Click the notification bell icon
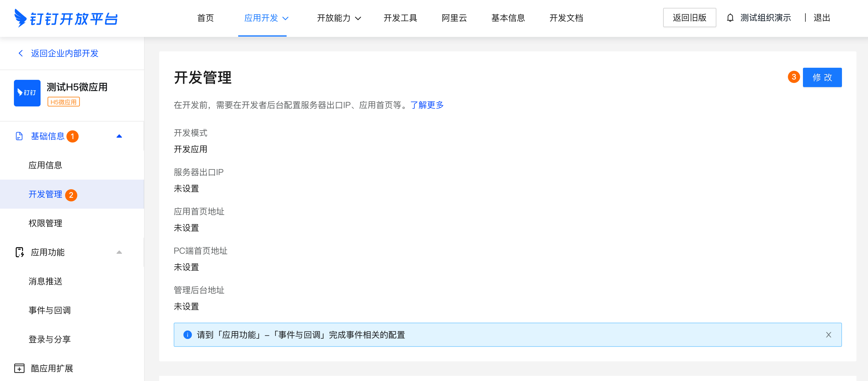868x381 pixels. 730,18
